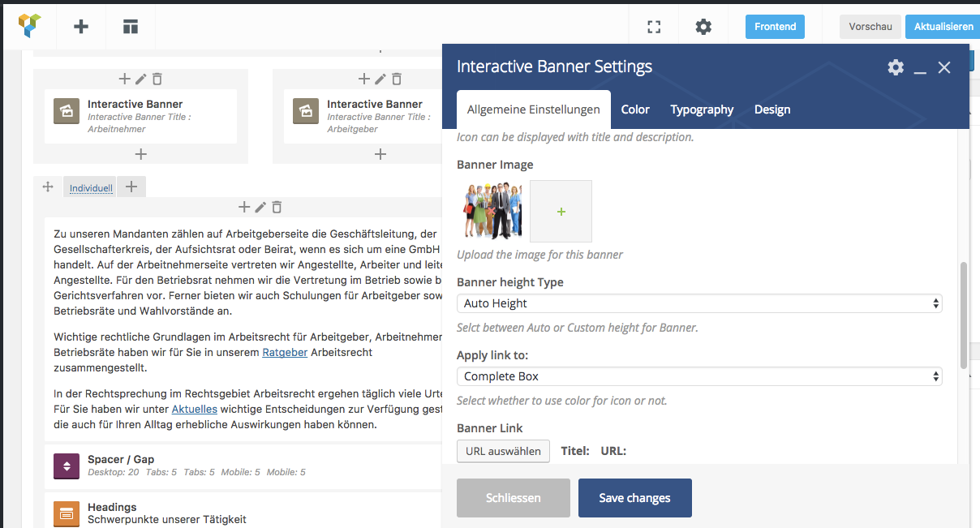Image resolution: width=980 pixels, height=528 pixels.
Task: Click the Banner Link label
Action: 490,428
